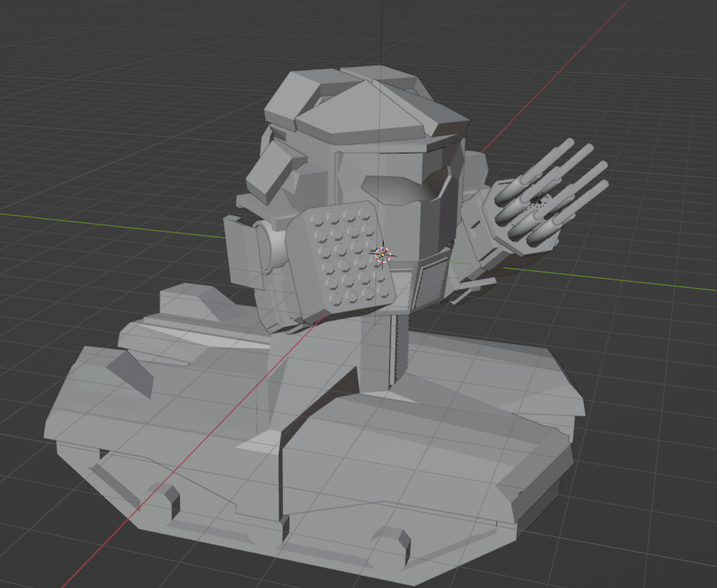Select the cylindrical joint left of the missile pod
Image resolution: width=717 pixels, height=588 pixels.
pyautogui.click(x=273, y=247)
